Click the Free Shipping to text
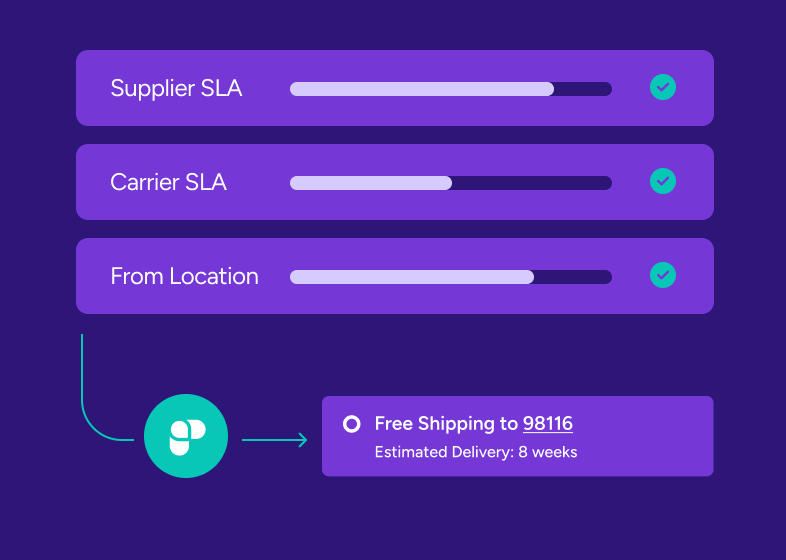 coord(446,424)
